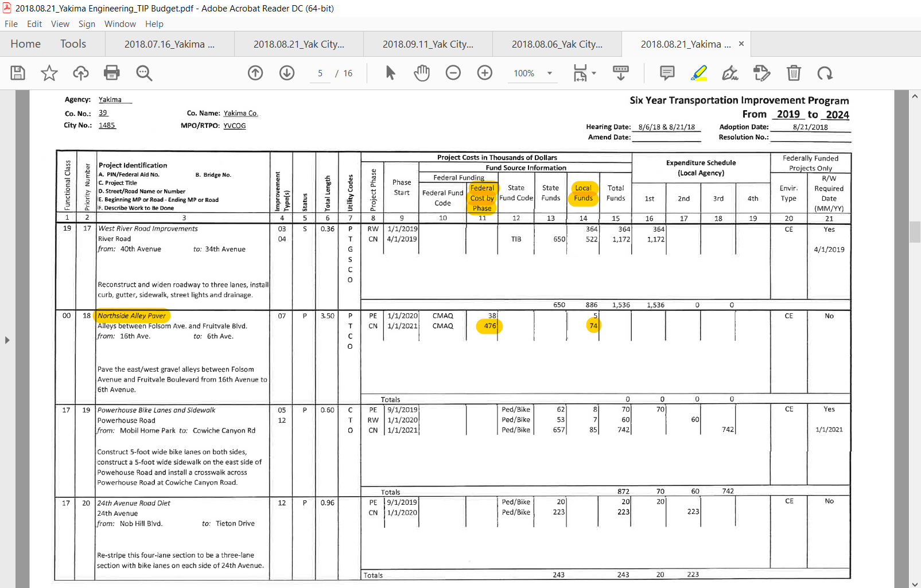
Task: Click the read mode keyboard-arrow icon
Action: point(621,73)
